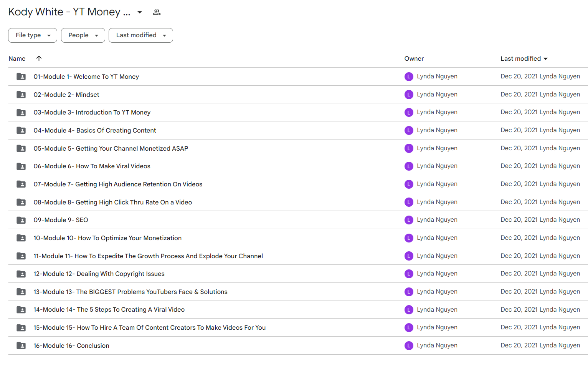
Task: Click folder icon for 07-Module 7 Audience Retention
Action: [21, 184]
